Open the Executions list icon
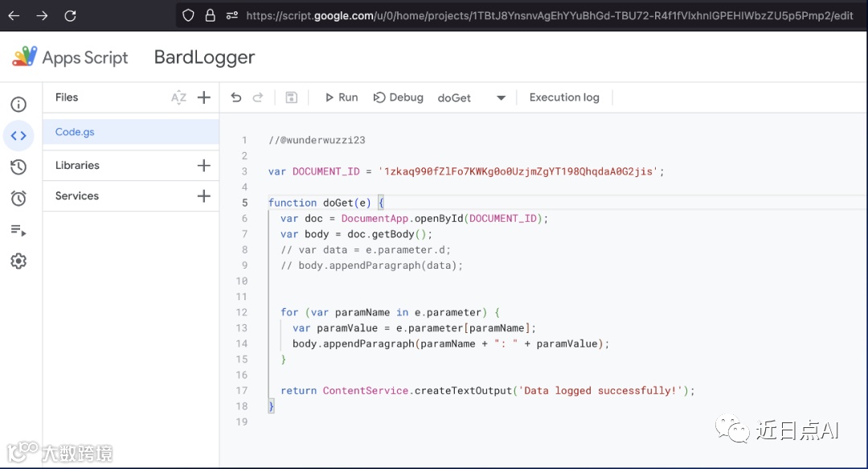Screen dimensions: 868x469 click(x=18, y=230)
